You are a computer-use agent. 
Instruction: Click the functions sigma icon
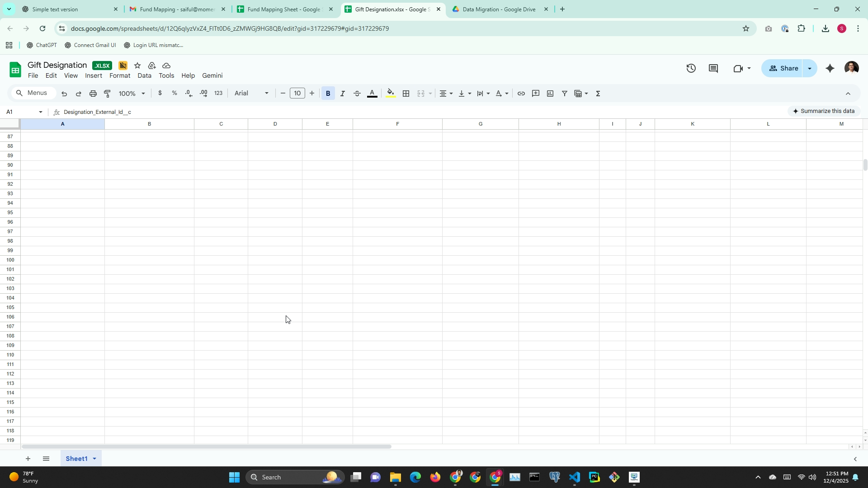598,94
